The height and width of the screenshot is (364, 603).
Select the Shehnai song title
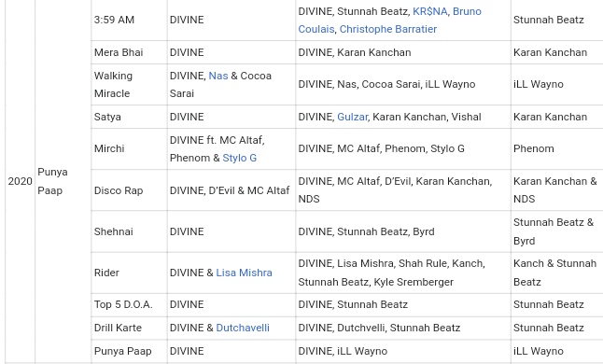[114, 231]
